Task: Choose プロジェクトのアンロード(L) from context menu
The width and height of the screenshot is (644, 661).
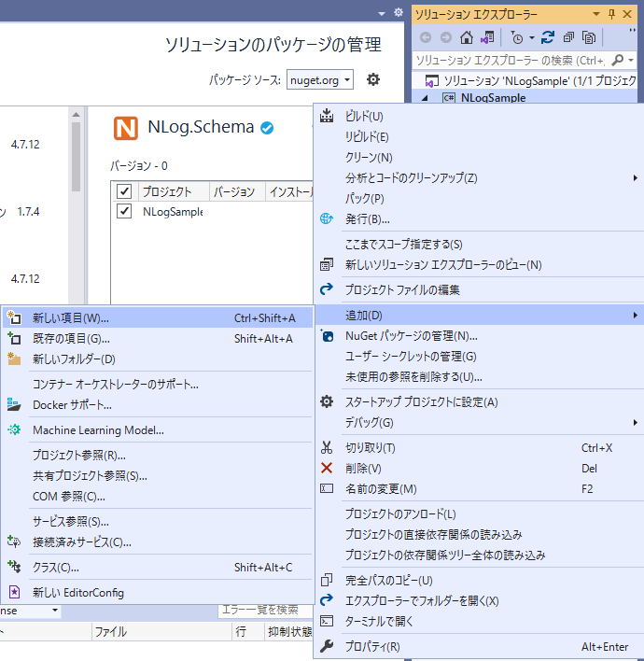Action: (x=480, y=513)
